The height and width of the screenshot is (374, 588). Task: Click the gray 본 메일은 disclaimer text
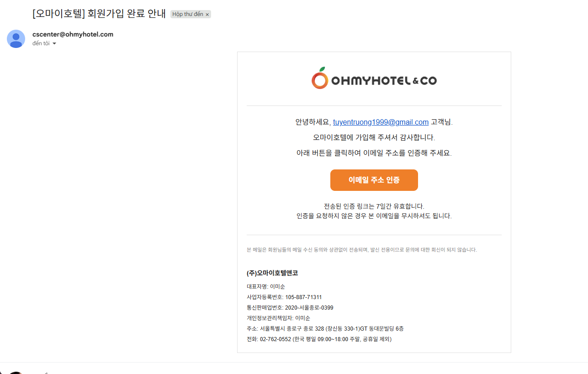[x=362, y=250]
